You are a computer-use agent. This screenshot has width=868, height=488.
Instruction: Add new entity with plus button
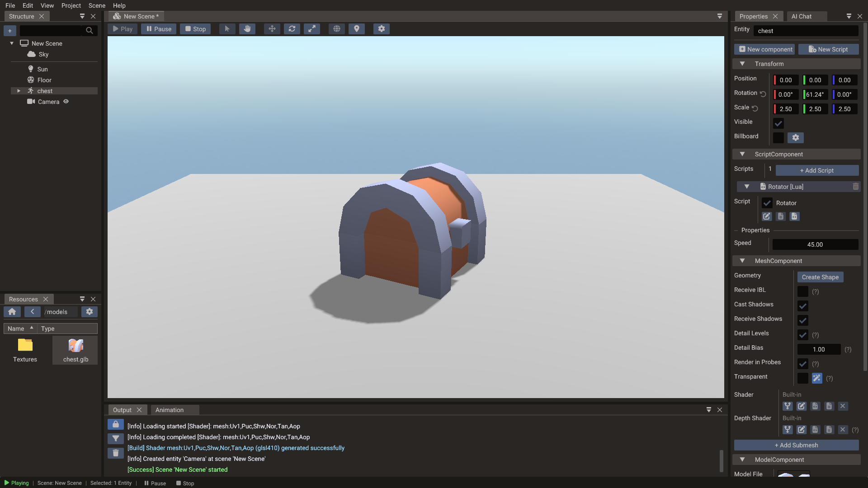[x=10, y=31]
